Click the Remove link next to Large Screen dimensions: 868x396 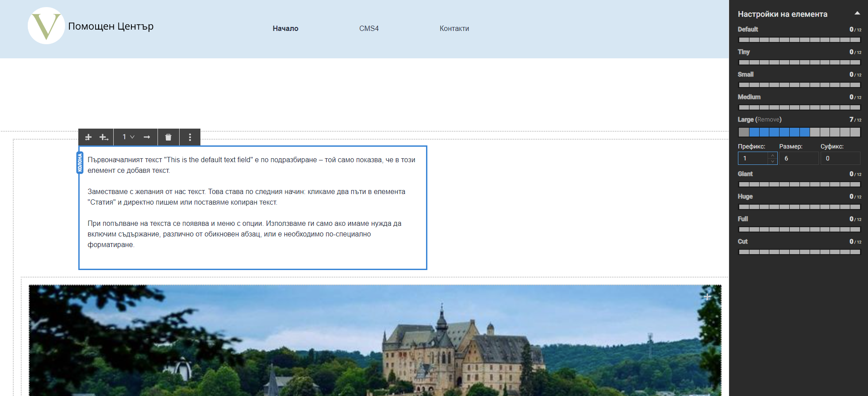[x=768, y=120]
